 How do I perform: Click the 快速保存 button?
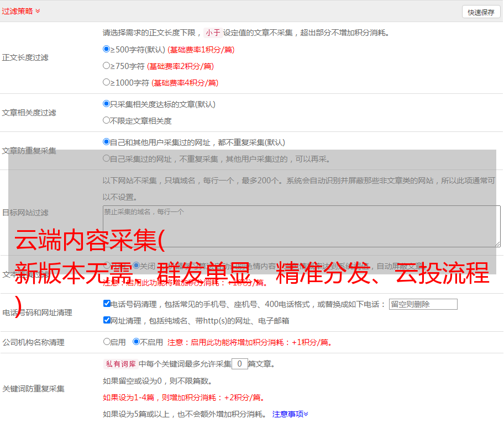(481, 12)
